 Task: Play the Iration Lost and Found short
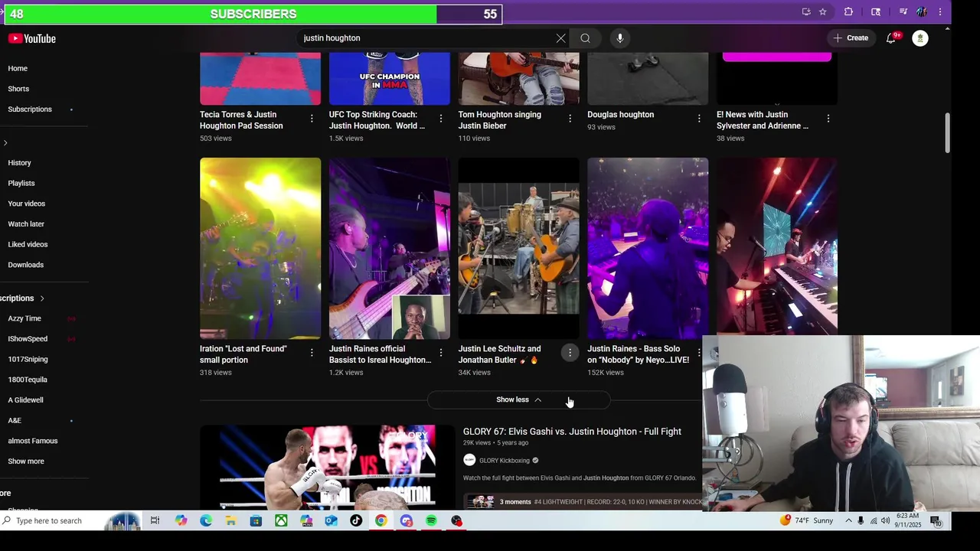(260, 248)
